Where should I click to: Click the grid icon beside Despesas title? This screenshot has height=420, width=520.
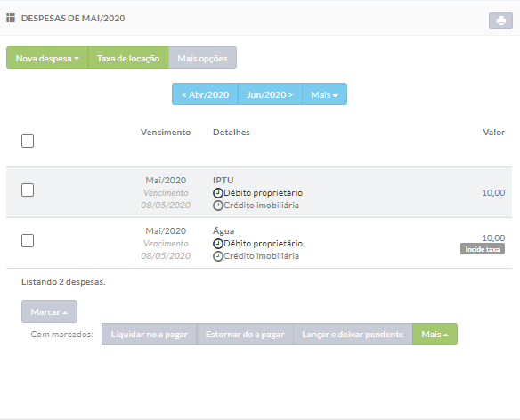[x=11, y=18]
